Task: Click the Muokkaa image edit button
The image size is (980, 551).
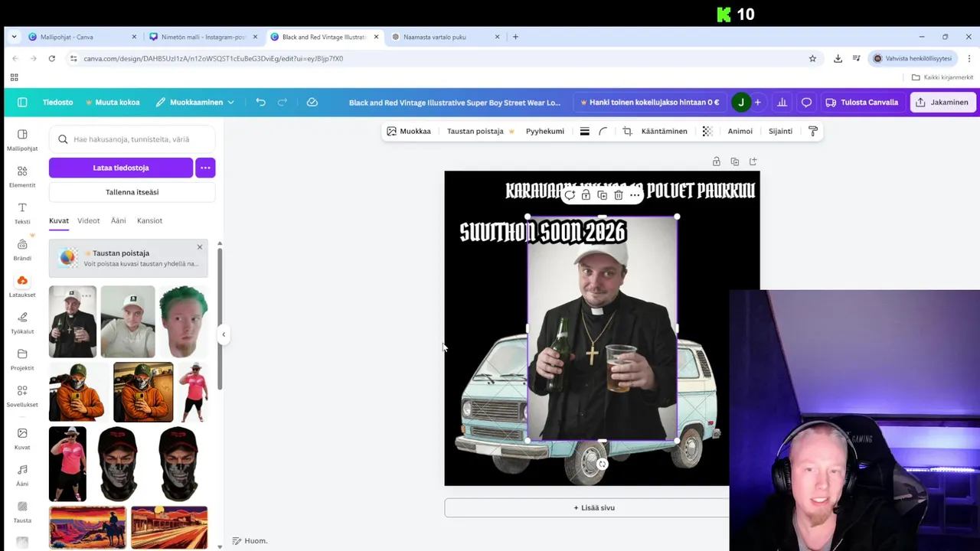Action: tap(409, 131)
